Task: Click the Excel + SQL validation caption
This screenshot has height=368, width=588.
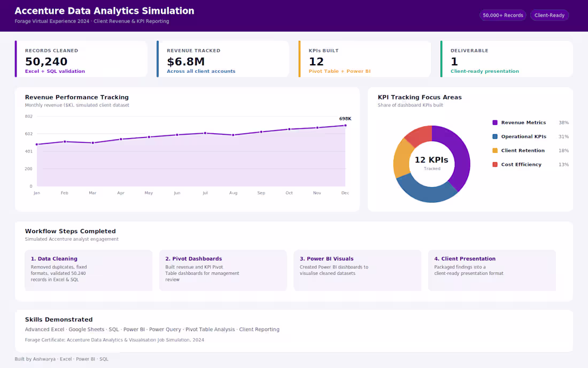Action: coord(55,71)
